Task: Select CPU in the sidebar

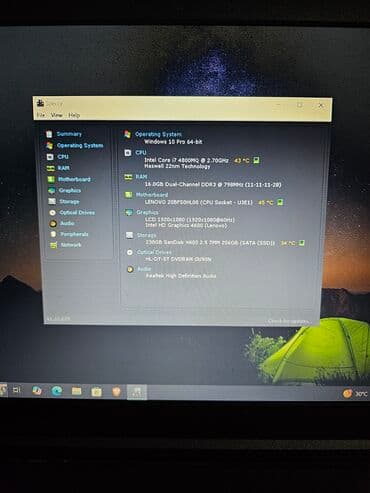Action: pos(63,157)
